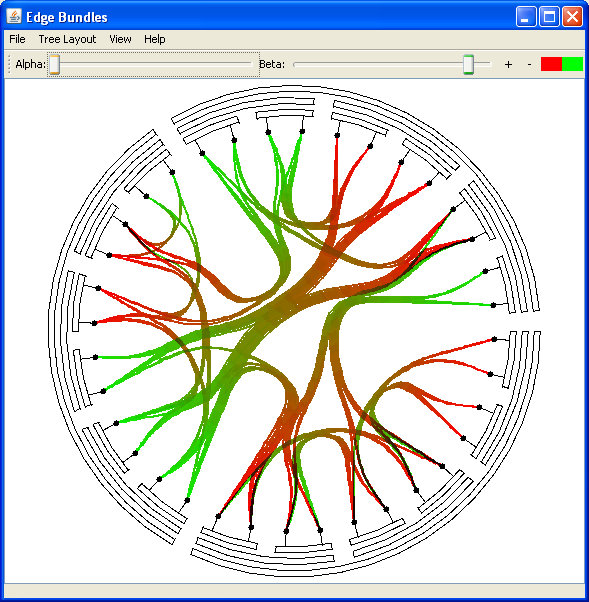Open the Help menu
The height and width of the screenshot is (602, 589).
(x=155, y=39)
